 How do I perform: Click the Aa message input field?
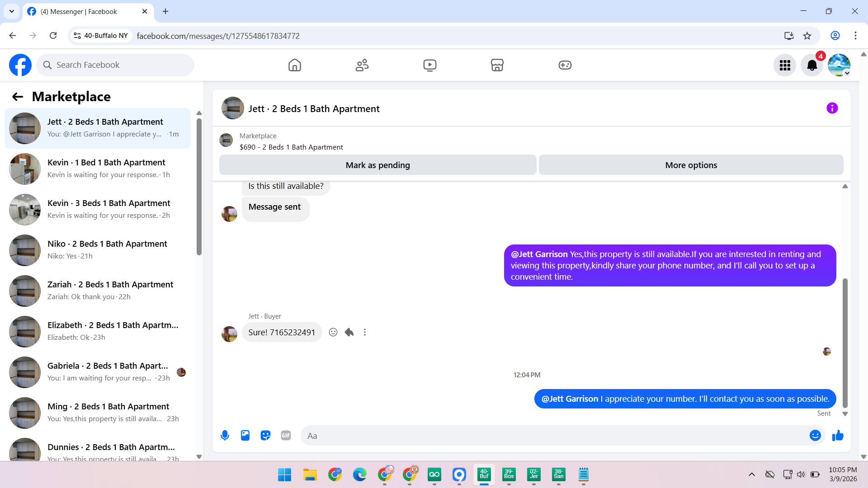pos(552,436)
